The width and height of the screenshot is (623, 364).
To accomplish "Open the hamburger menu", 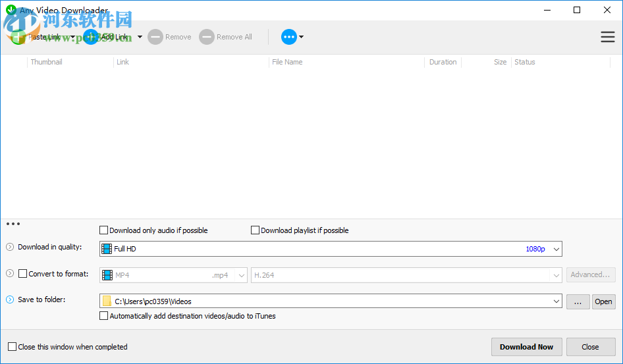I will pos(607,37).
